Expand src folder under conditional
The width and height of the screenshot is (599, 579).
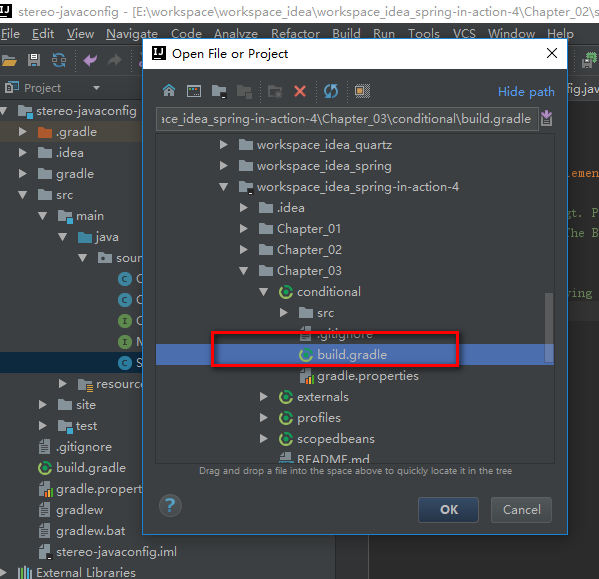(x=283, y=313)
